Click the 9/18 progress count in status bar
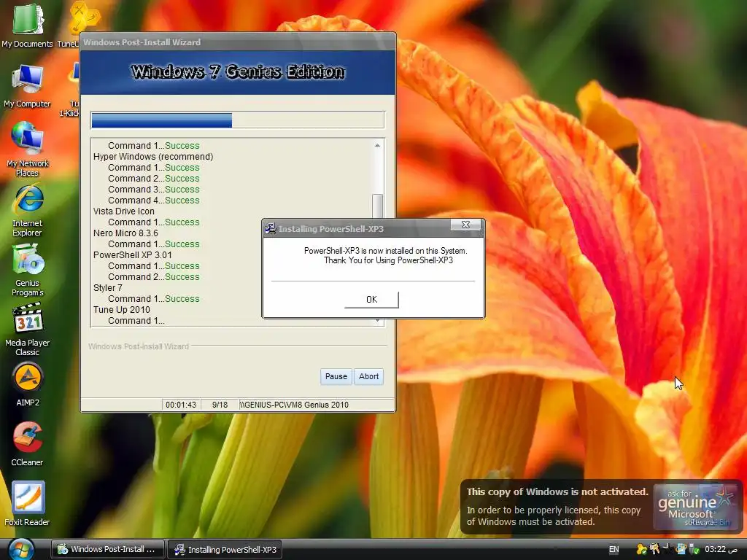The height and width of the screenshot is (560, 747). pyautogui.click(x=220, y=405)
